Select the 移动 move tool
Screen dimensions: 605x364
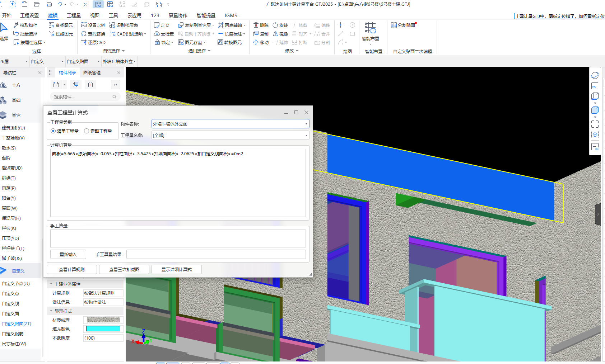(x=261, y=42)
